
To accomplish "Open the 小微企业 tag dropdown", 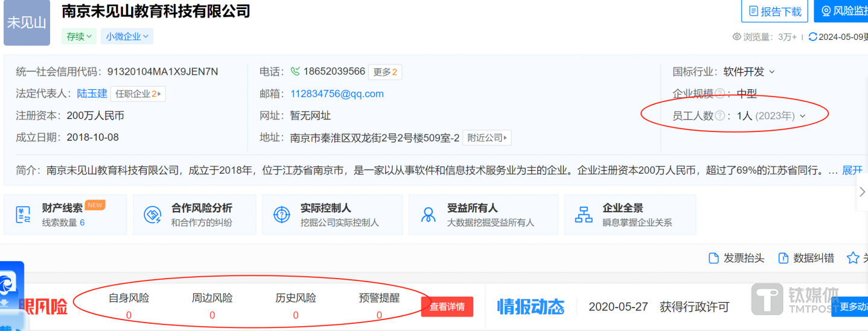I will tap(127, 37).
